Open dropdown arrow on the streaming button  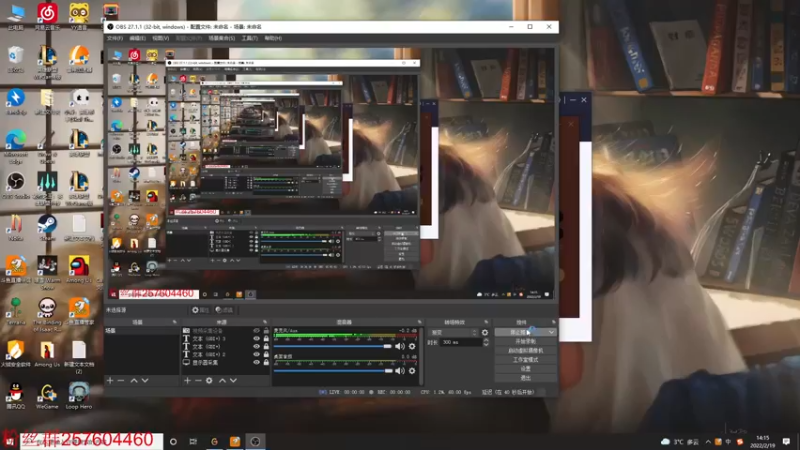click(552, 332)
